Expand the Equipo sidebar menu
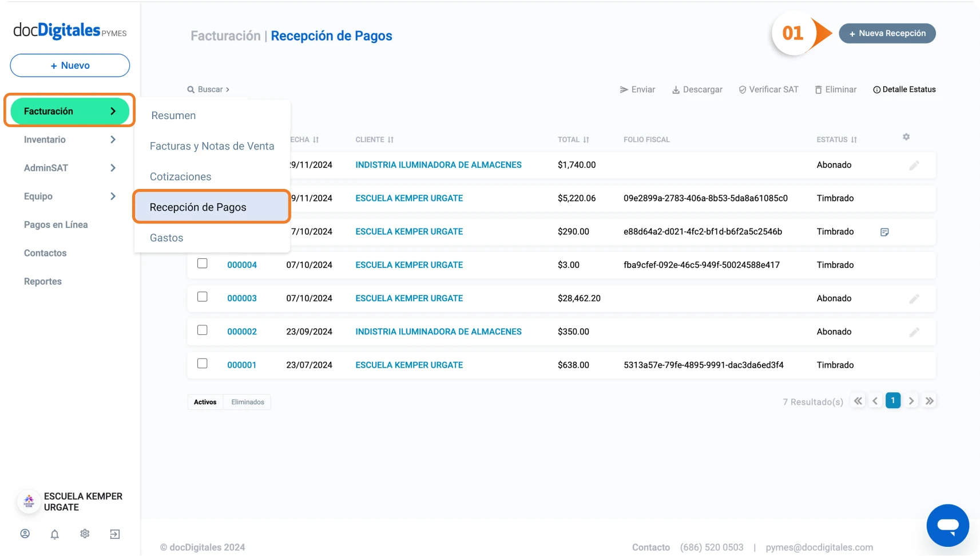 pyautogui.click(x=70, y=196)
